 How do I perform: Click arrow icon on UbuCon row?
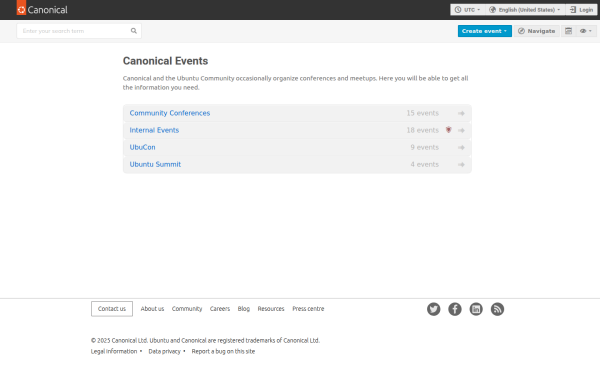click(461, 147)
